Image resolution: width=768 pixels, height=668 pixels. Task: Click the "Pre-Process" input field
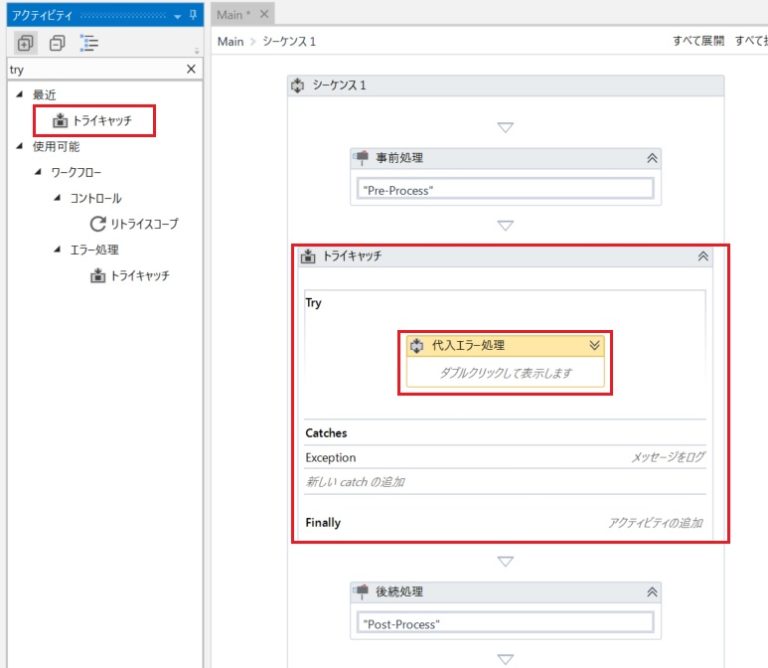pyautogui.click(x=505, y=190)
